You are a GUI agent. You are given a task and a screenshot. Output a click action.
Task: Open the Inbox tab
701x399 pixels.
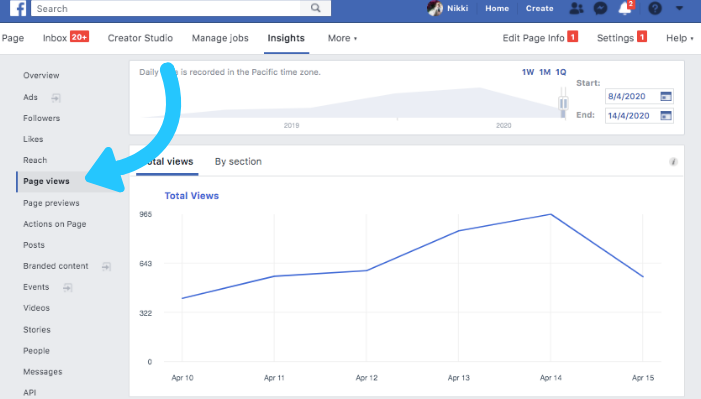66,38
